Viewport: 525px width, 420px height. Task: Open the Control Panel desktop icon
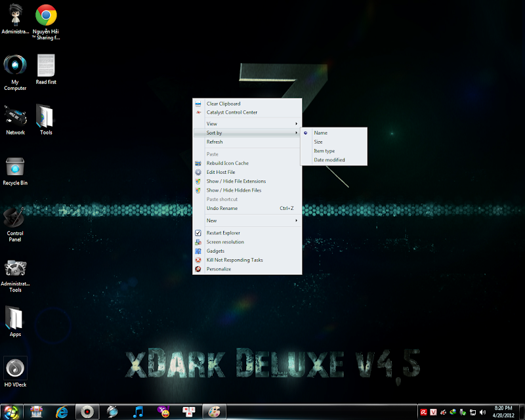(15, 224)
